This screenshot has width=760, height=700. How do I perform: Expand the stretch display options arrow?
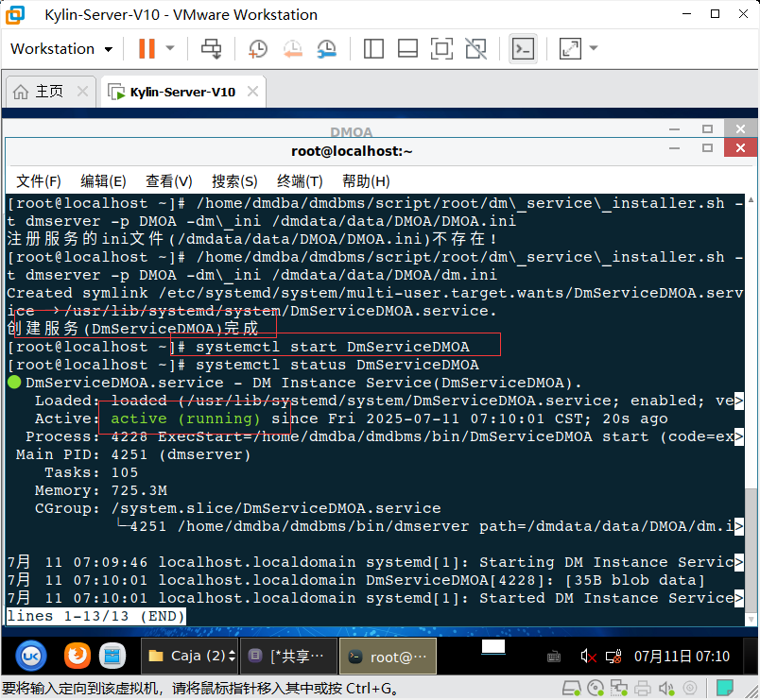pyautogui.click(x=594, y=48)
